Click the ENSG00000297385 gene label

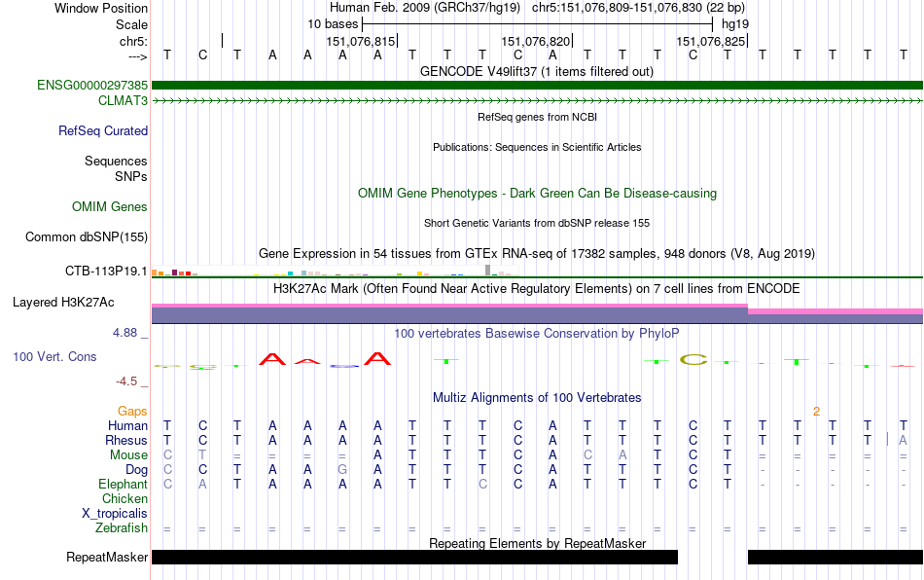92,86
